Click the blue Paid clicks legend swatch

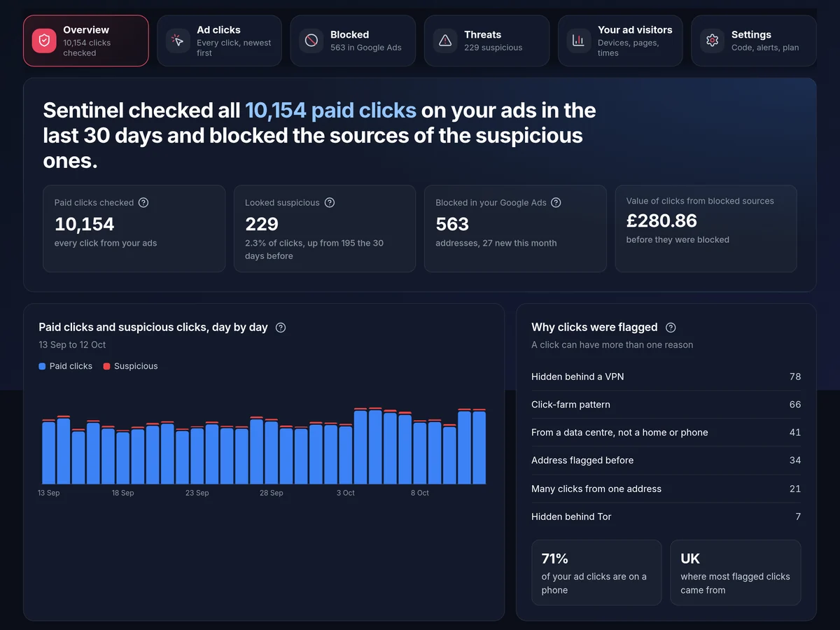pos(43,366)
